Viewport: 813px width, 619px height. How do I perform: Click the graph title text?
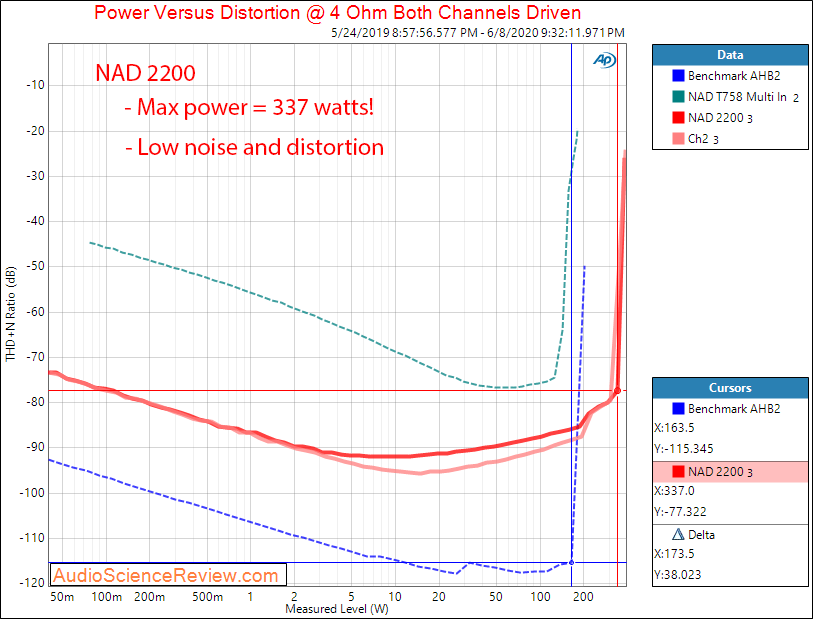point(338,12)
